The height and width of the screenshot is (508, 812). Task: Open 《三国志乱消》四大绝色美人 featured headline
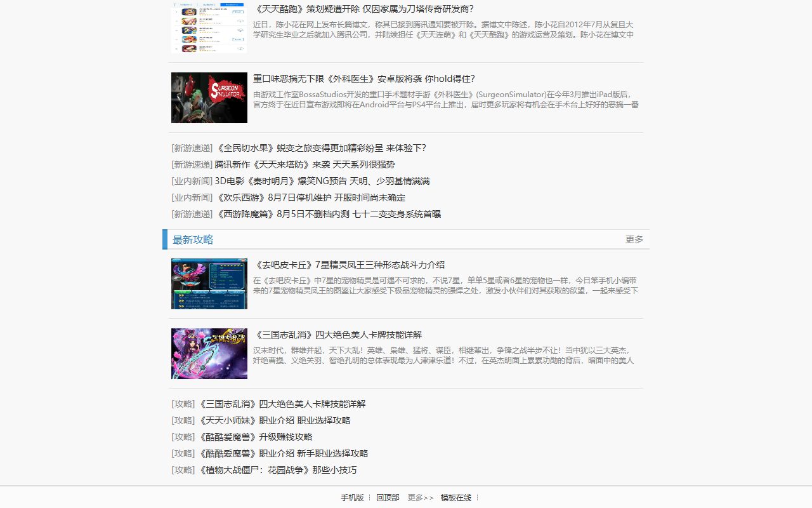click(x=337, y=335)
